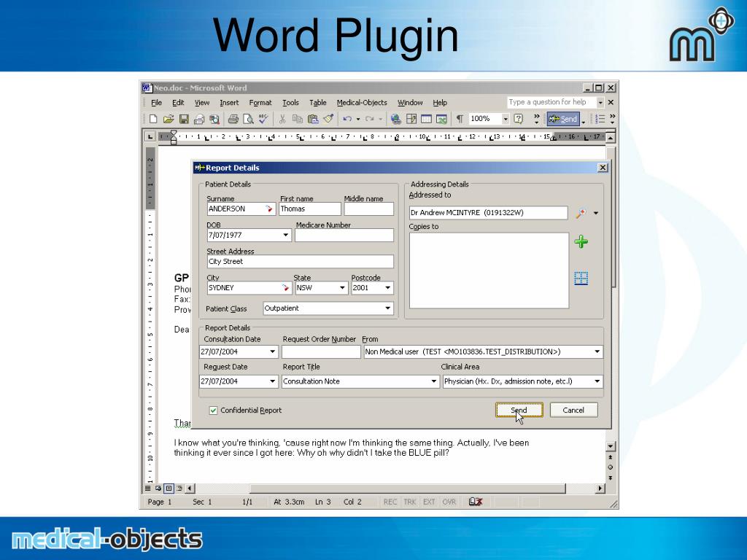This screenshot has height=560, width=747.
Task: Click the City lookup arrow icon
Action: pos(285,288)
